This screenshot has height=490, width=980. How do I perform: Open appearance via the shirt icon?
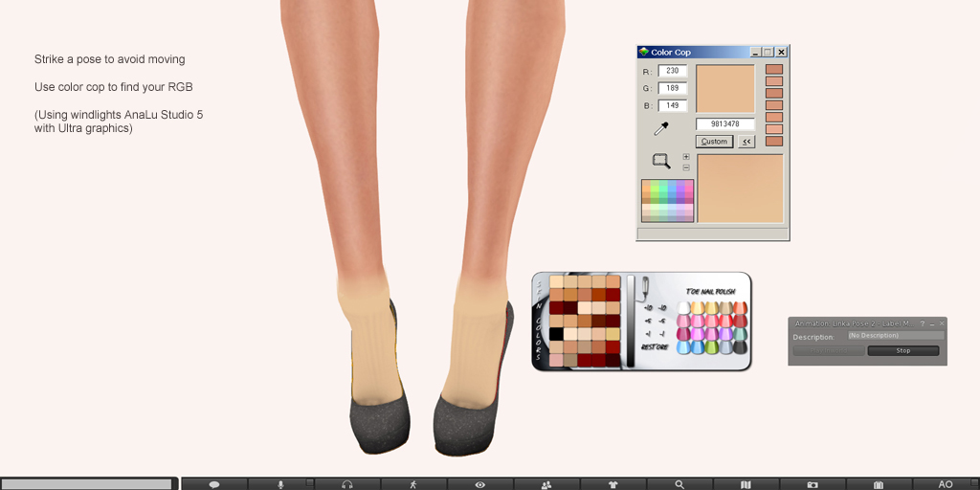613,484
